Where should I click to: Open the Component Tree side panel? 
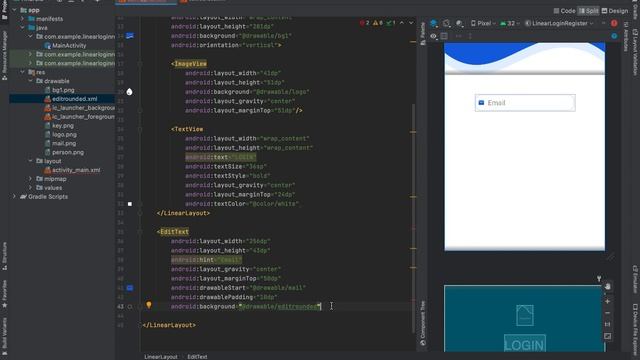(x=423, y=323)
